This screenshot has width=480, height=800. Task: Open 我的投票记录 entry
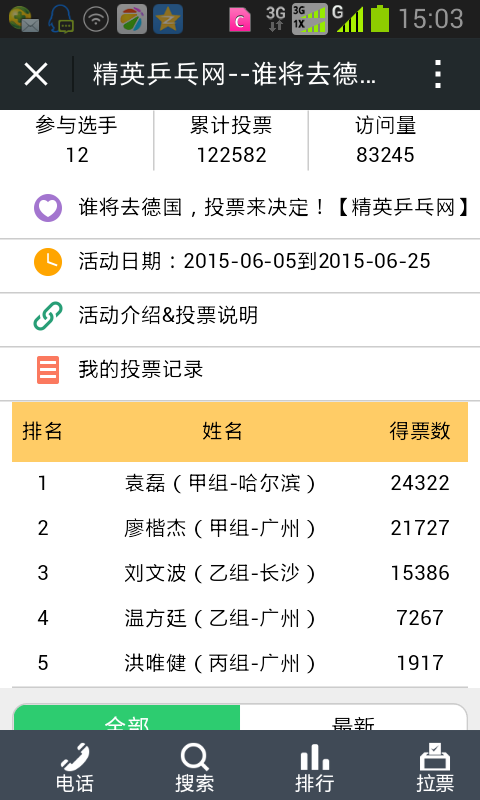pos(141,370)
